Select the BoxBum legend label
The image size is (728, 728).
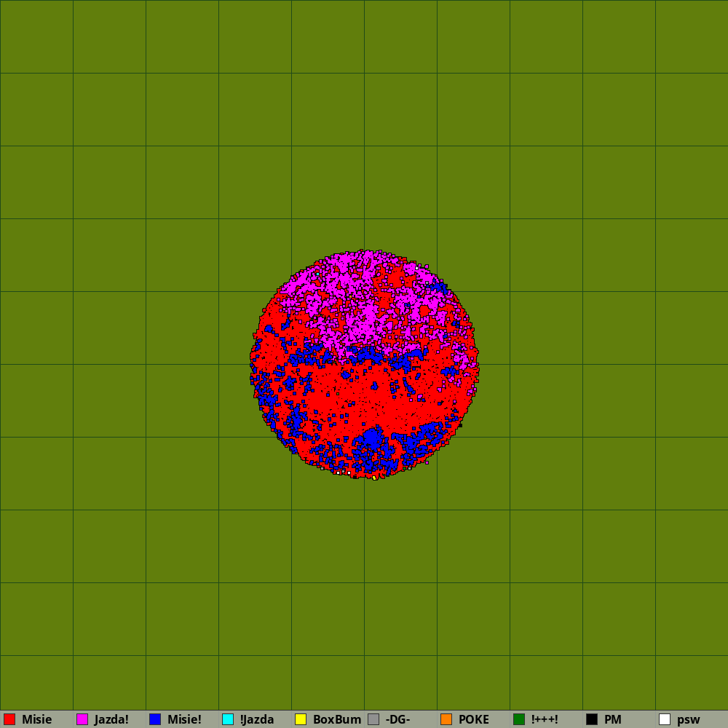click(x=337, y=719)
